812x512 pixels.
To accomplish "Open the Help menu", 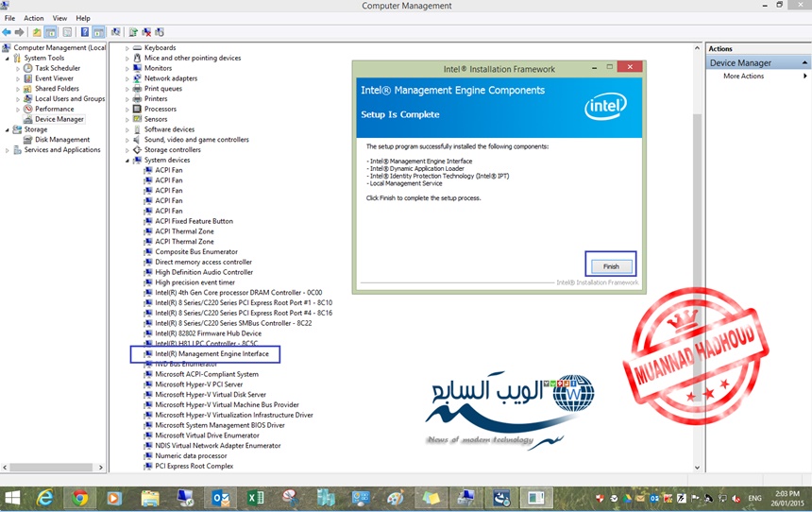I will pos(83,18).
